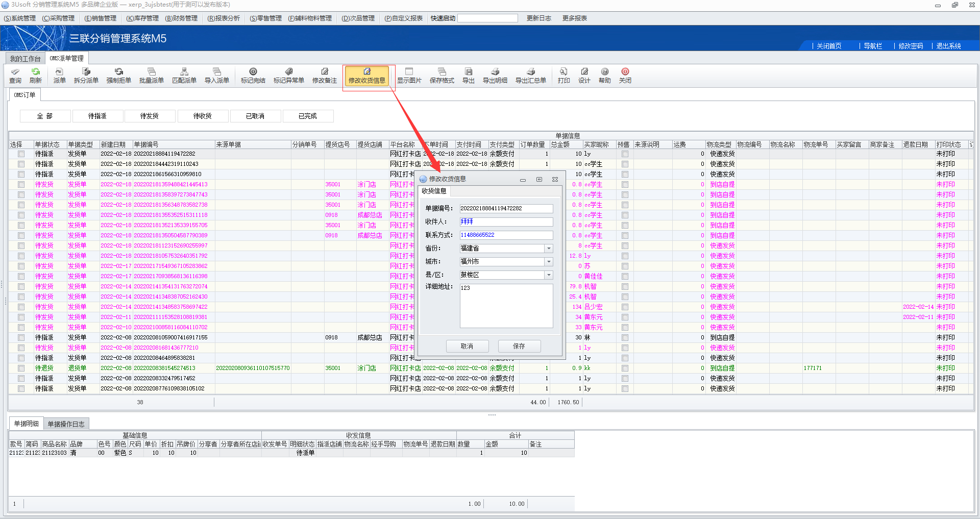Open the (C)采购管理 menu

58,18
